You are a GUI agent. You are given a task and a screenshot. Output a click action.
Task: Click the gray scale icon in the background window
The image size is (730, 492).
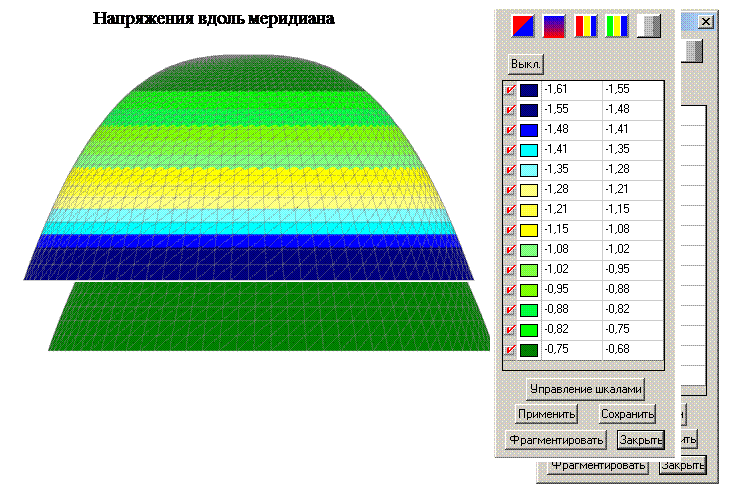click(693, 51)
